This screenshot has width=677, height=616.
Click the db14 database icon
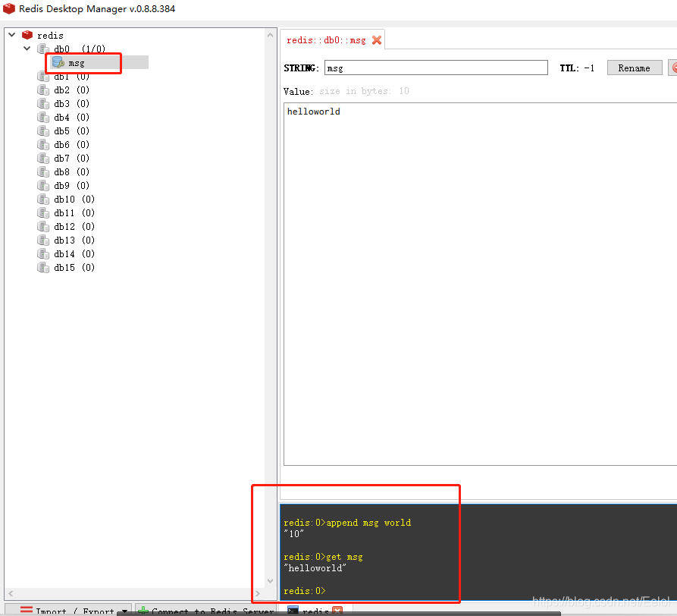click(x=43, y=253)
